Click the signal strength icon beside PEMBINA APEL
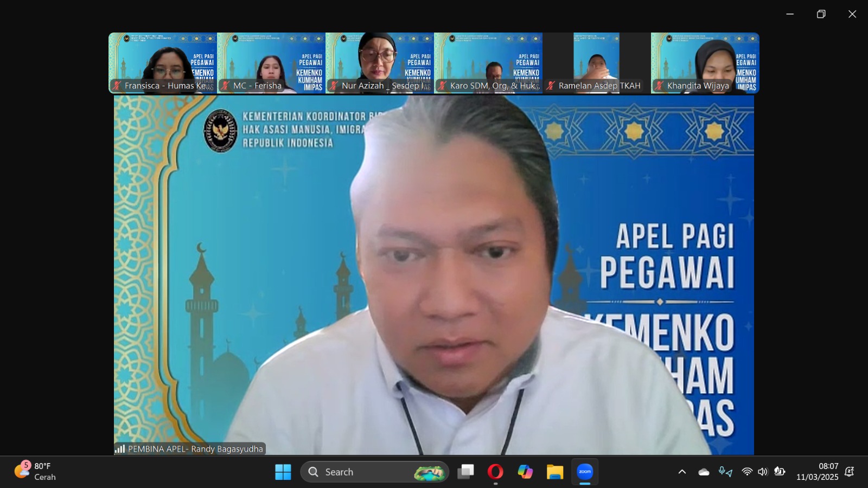The height and width of the screenshot is (488, 868). click(120, 449)
